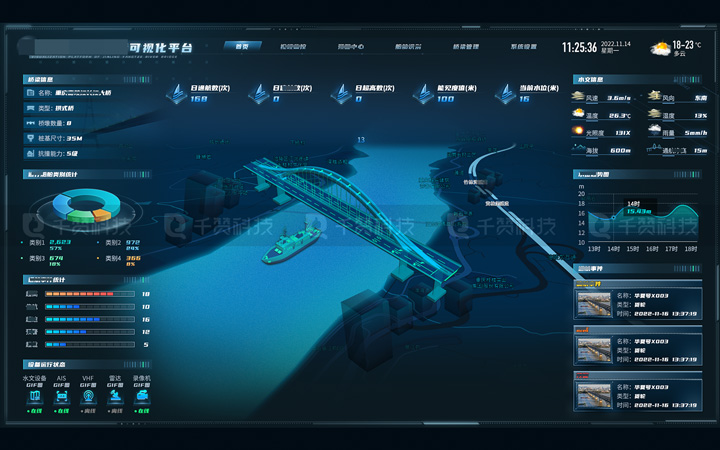Screen dimensions: 720x450
Task: Click the 当前水位 indicator icon
Action: tap(504, 93)
